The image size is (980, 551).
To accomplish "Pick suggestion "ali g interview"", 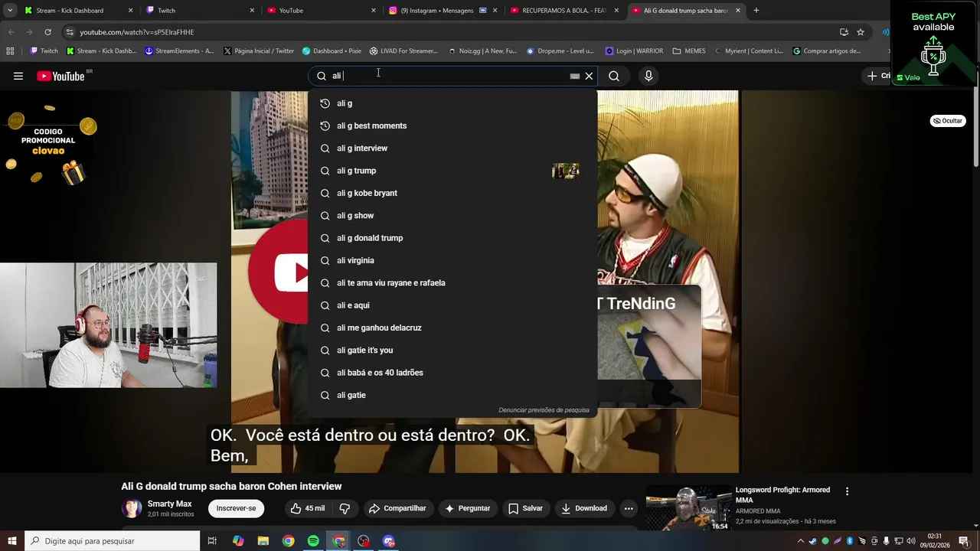I will [x=452, y=148].
